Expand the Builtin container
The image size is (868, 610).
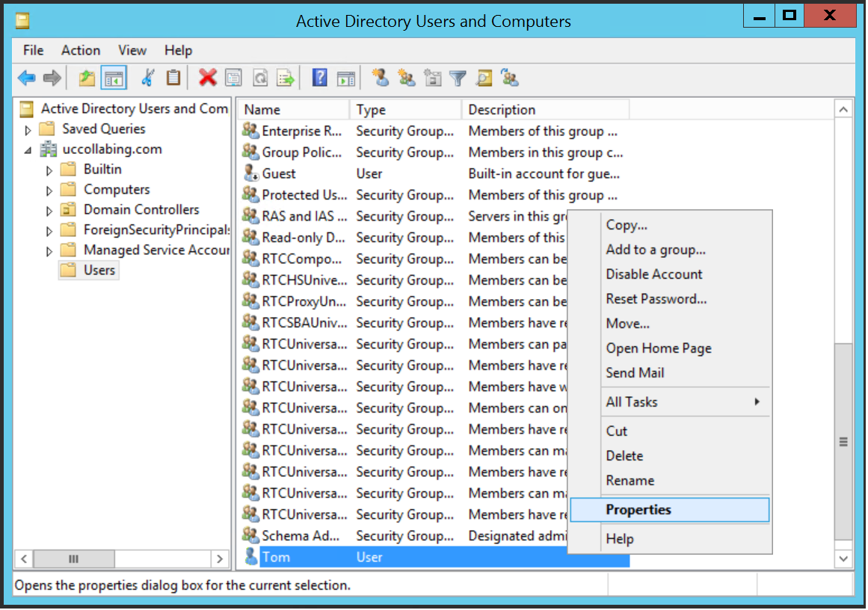coord(49,170)
